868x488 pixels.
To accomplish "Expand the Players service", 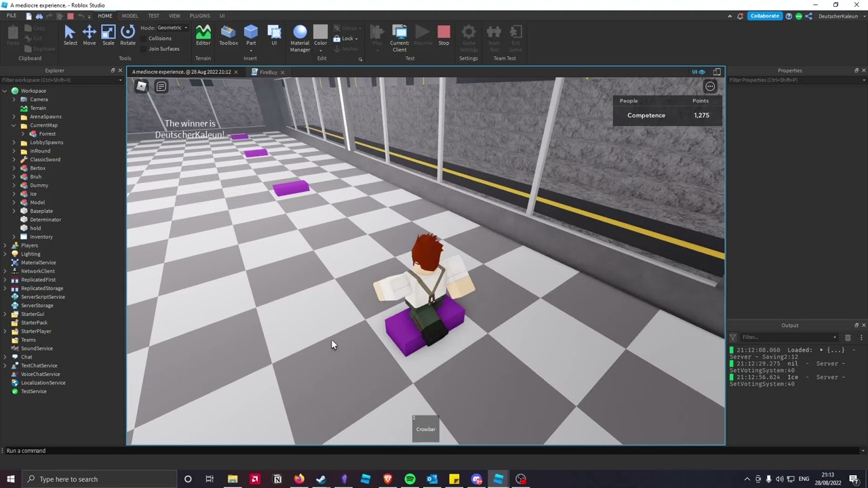I will (x=5, y=245).
